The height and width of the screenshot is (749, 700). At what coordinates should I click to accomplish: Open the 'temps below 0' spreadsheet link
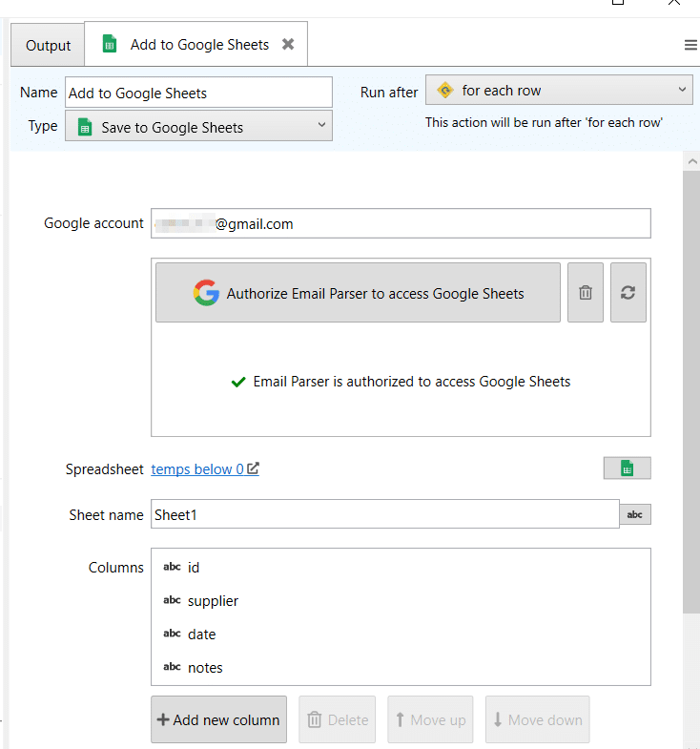click(x=205, y=469)
